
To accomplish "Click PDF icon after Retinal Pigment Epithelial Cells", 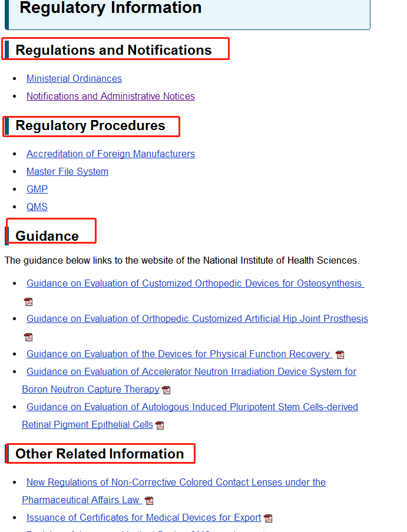I will tap(160, 425).
